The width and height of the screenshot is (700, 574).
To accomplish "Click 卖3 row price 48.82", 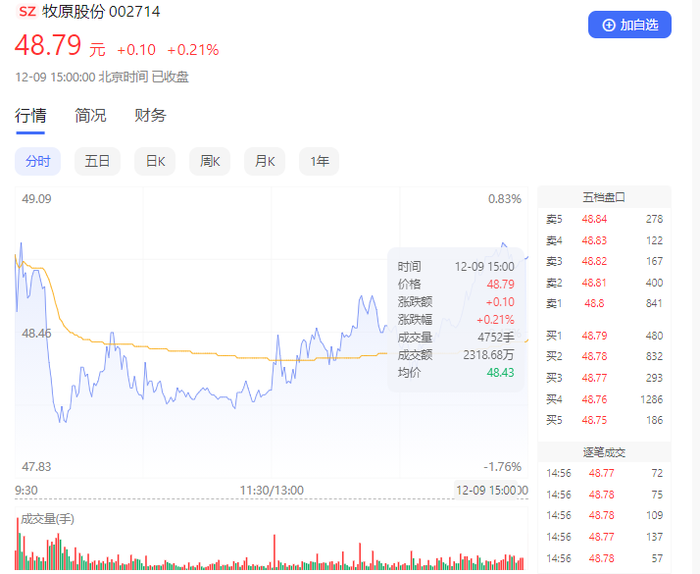I will click(594, 261).
